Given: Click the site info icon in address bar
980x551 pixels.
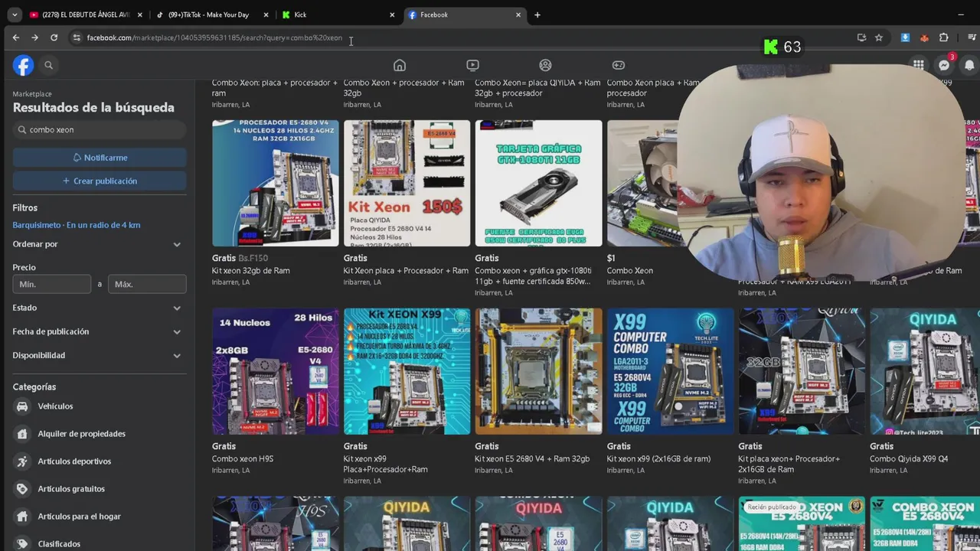Looking at the screenshot, I should (x=76, y=37).
